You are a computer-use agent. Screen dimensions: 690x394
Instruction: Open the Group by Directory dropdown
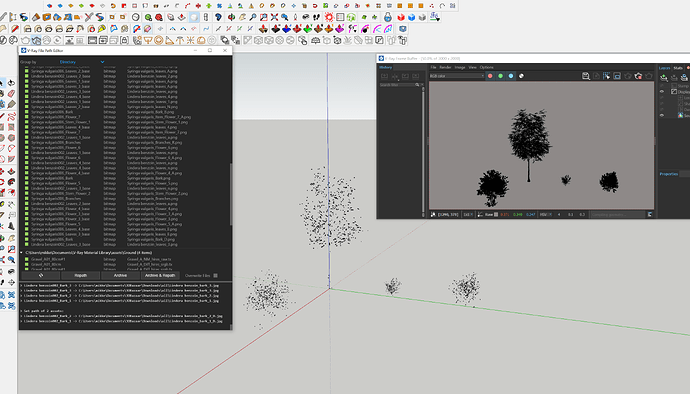82,62
